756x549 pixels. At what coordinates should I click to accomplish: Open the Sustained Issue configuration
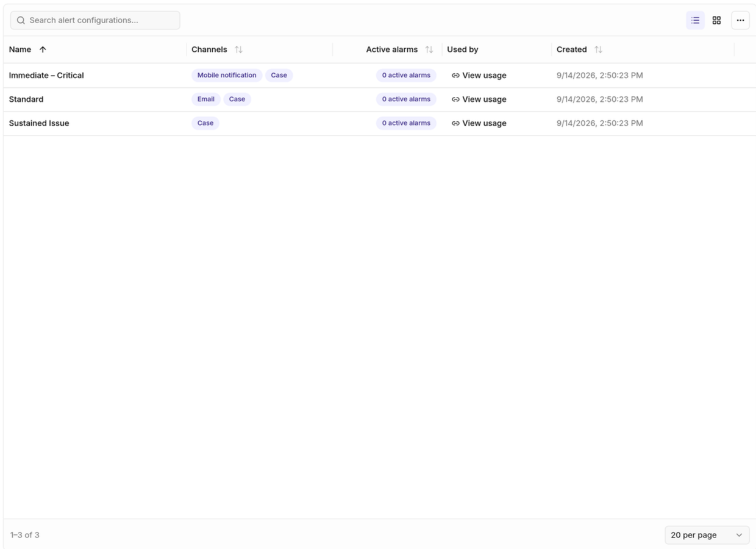click(x=39, y=123)
